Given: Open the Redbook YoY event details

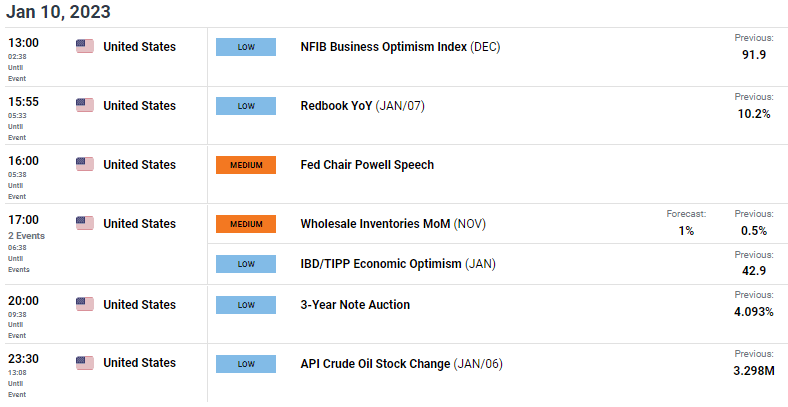Looking at the screenshot, I should 362,106.
